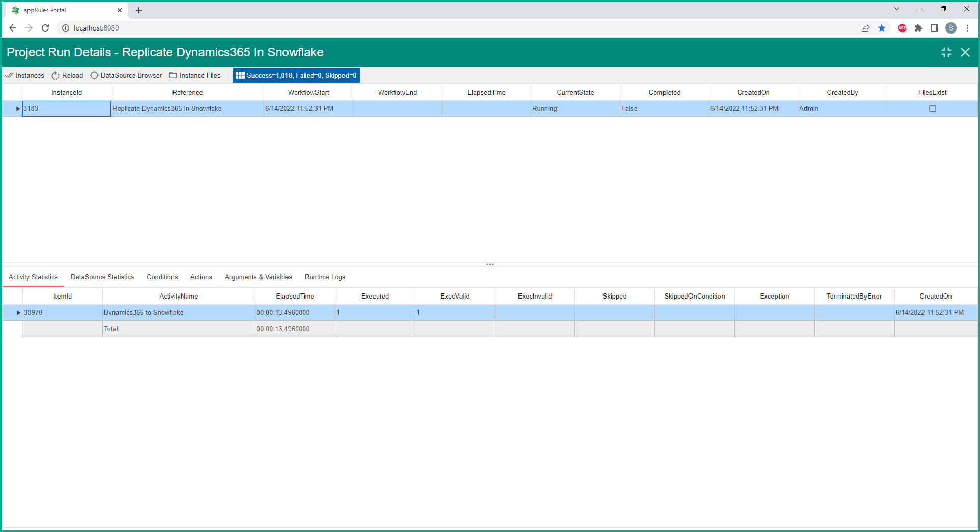This screenshot has height=532, width=980.
Task: Open the tab search dropdown chevron
Action: point(896,9)
